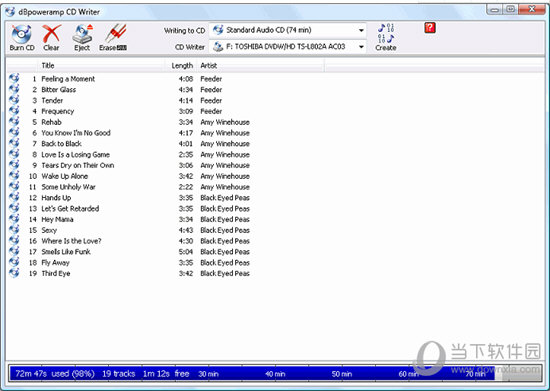This screenshot has height=391, width=550.
Task: Click disc icon beside Fly Away
Action: click(14, 262)
